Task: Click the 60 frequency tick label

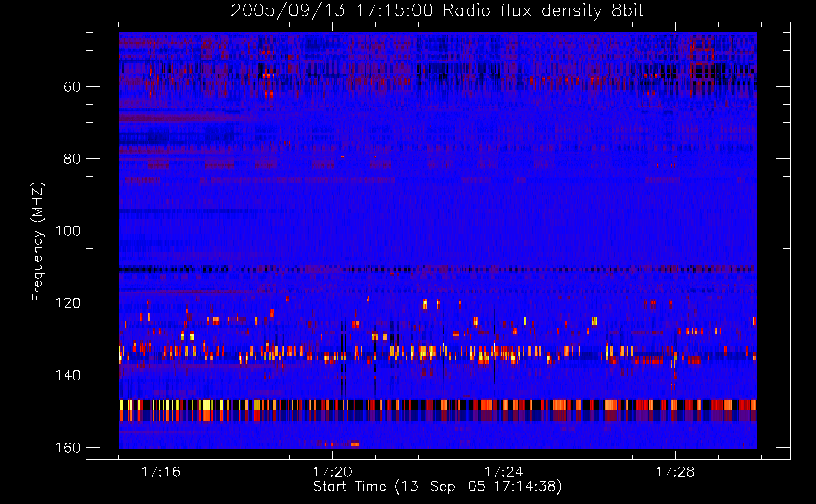Action: [72, 87]
